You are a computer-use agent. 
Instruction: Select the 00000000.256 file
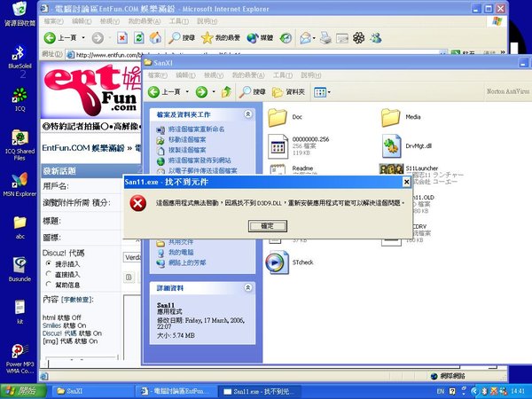[x=298, y=146]
